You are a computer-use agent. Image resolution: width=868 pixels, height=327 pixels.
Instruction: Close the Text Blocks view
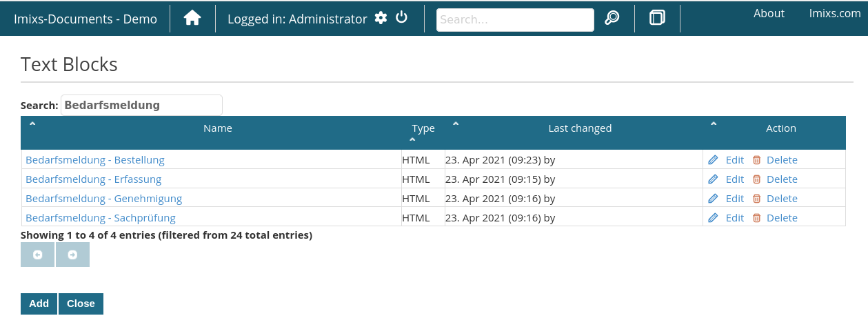81,304
